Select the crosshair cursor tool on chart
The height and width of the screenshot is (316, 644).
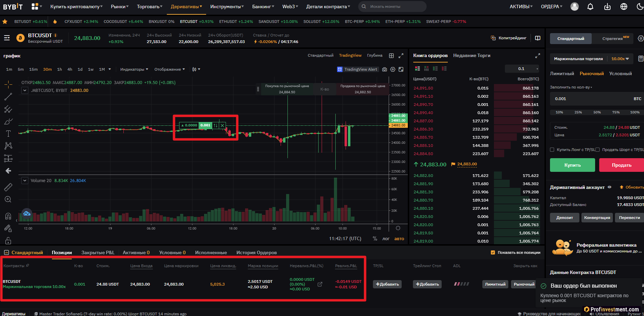[8, 84]
